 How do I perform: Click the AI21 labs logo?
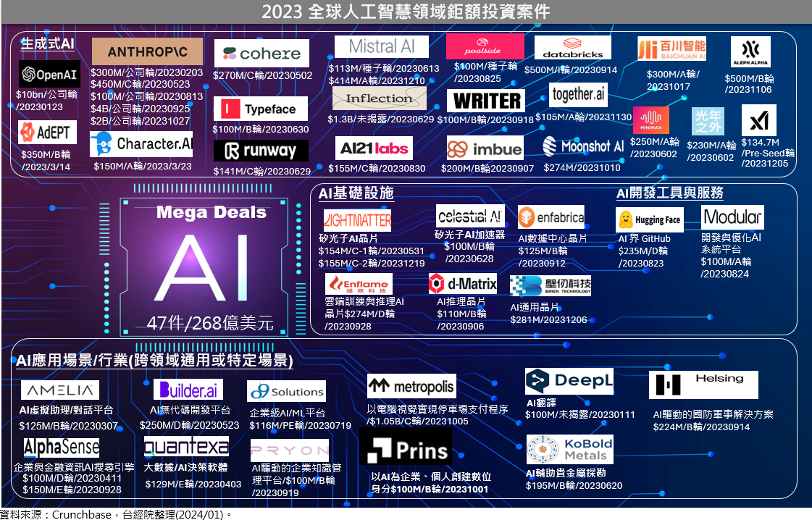click(374, 148)
